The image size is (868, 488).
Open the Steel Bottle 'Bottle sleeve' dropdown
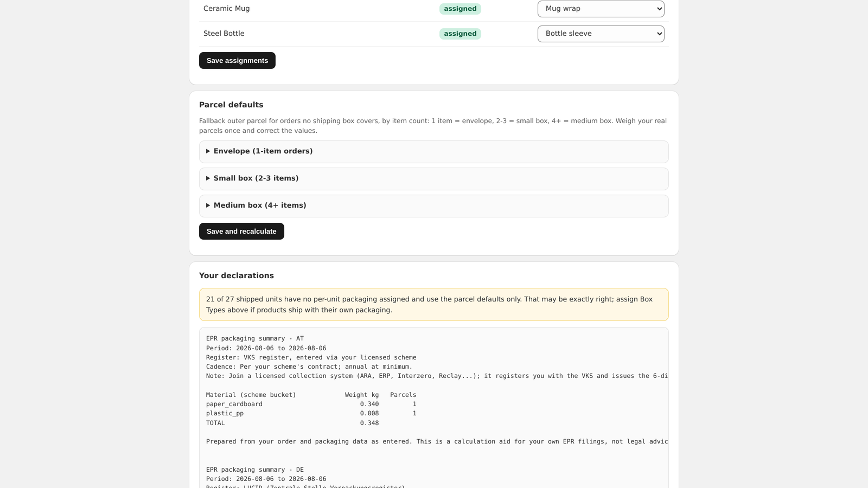[x=601, y=34]
